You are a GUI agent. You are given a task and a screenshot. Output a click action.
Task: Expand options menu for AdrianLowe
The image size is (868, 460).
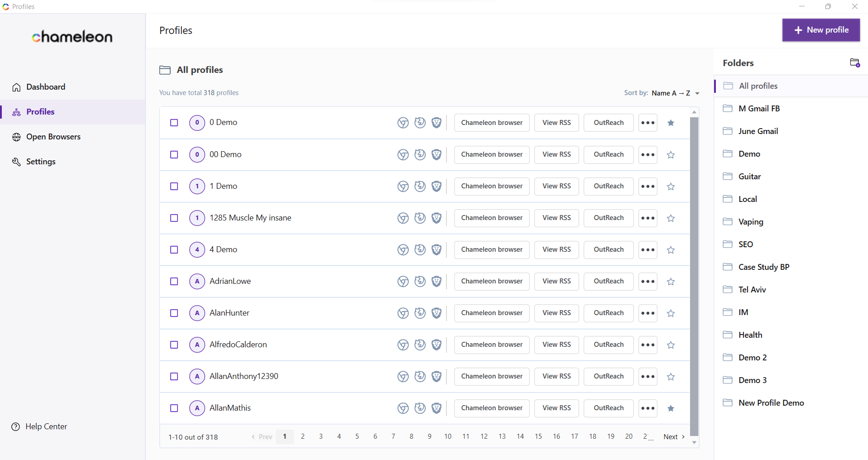click(x=648, y=281)
